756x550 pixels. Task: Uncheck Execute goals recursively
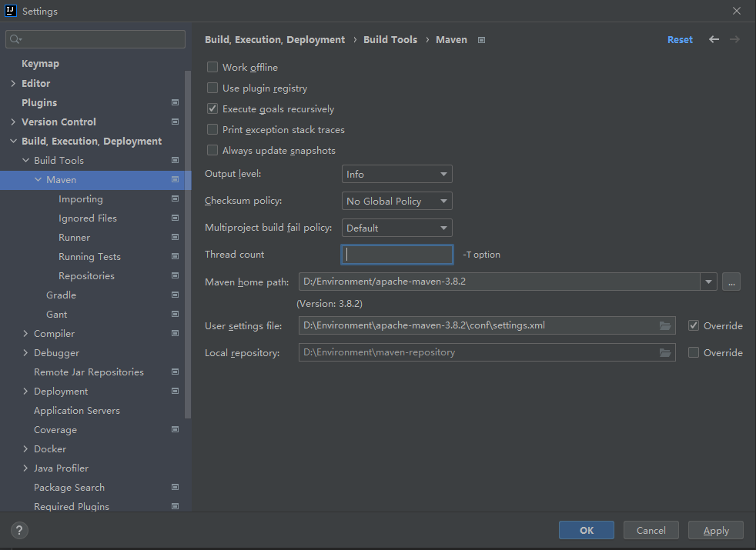pyautogui.click(x=212, y=109)
